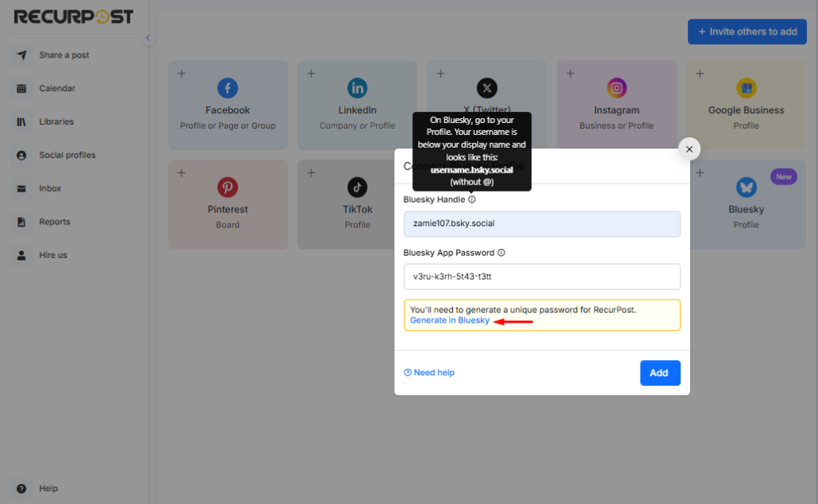818x504 pixels.
Task: Click the Social profiles user icon
Action: point(22,155)
